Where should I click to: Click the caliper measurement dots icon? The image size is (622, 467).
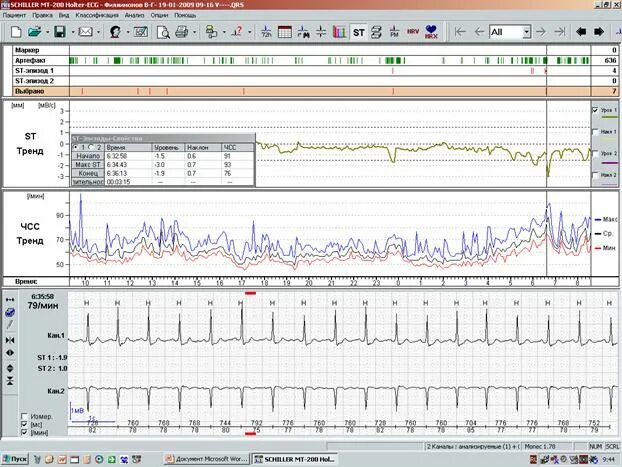10,300
